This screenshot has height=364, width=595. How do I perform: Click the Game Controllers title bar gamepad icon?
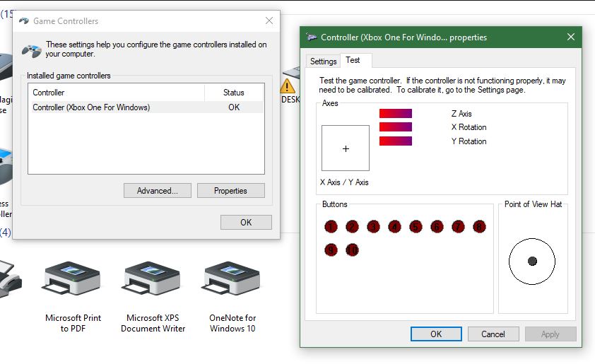point(24,21)
